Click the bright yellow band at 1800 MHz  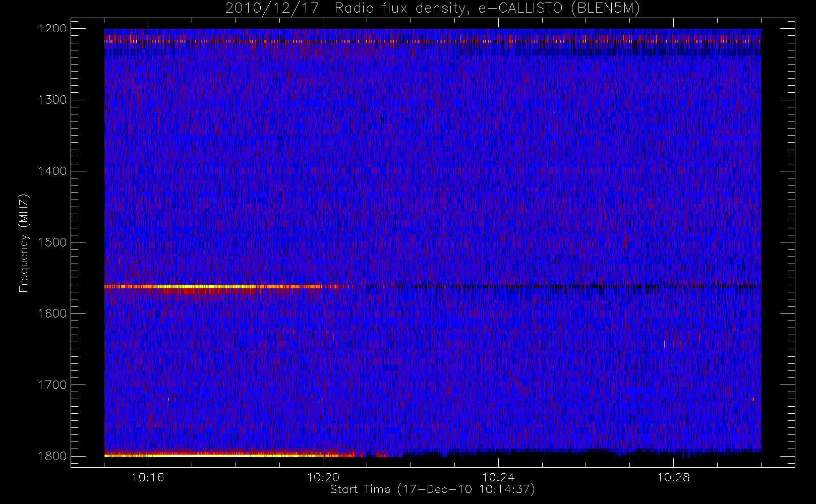click(x=229, y=455)
